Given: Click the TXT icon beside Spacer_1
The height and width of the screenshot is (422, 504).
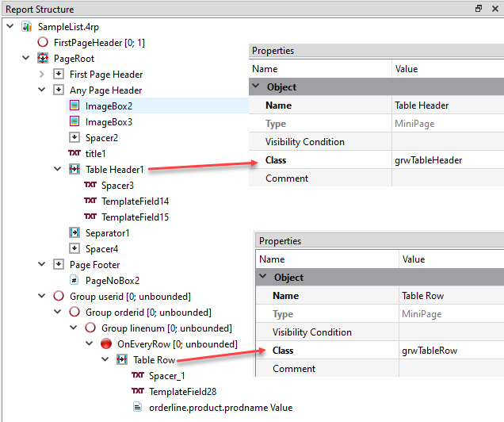Looking at the screenshot, I should pos(138,375).
